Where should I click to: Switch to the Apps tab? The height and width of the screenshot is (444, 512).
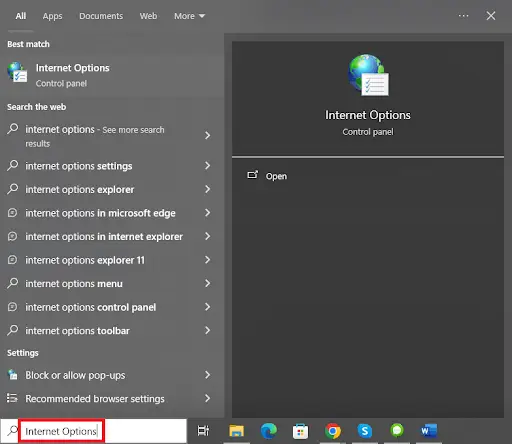[52, 16]
